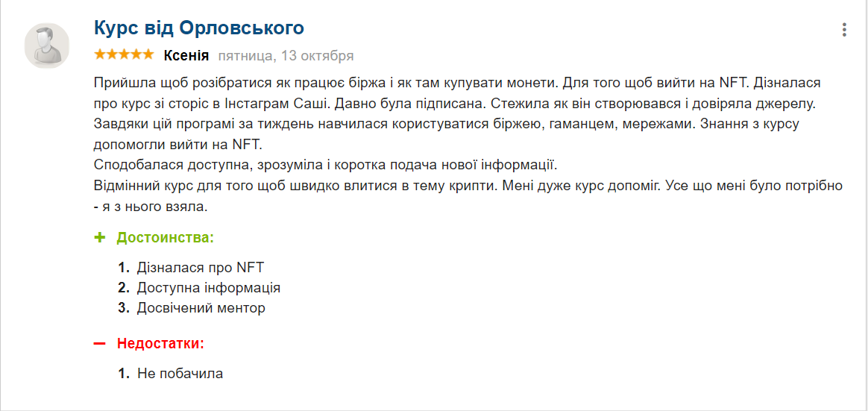Click the advantage "Досвічений ментор"
Screen dimensions: 868x411
pyautogui.click(x=201, y=307)
